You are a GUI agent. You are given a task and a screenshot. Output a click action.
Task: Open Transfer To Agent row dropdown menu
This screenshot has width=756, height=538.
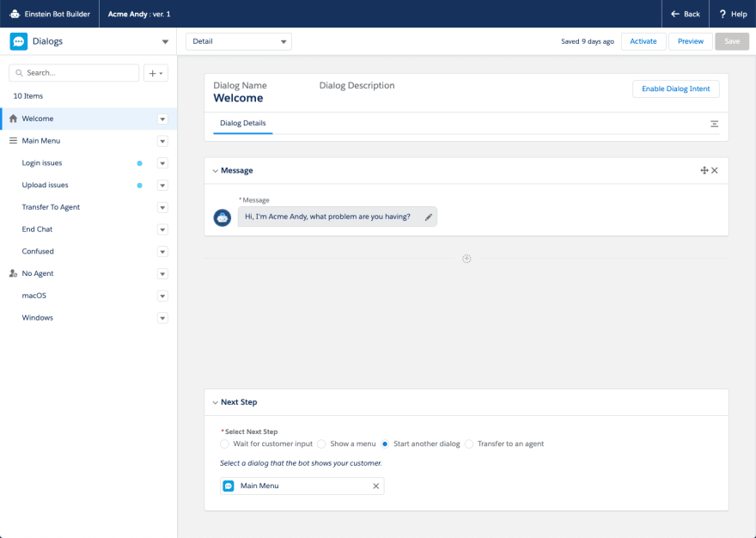pos(162,208)
